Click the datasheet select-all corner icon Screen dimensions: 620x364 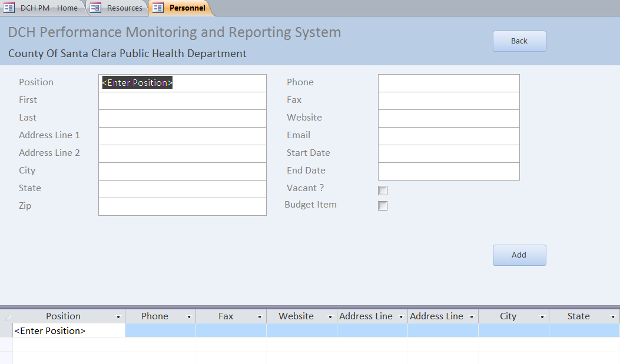click(6, 317)
